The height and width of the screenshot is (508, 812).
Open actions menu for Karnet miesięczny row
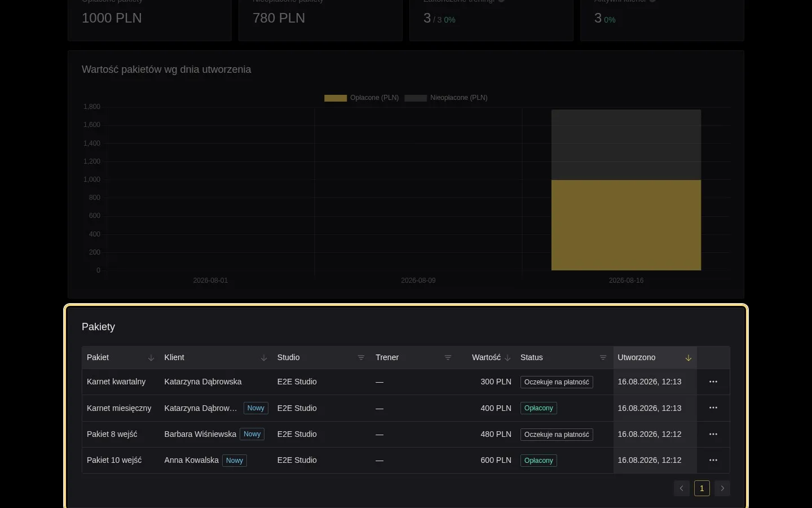(x=713, y=408)
